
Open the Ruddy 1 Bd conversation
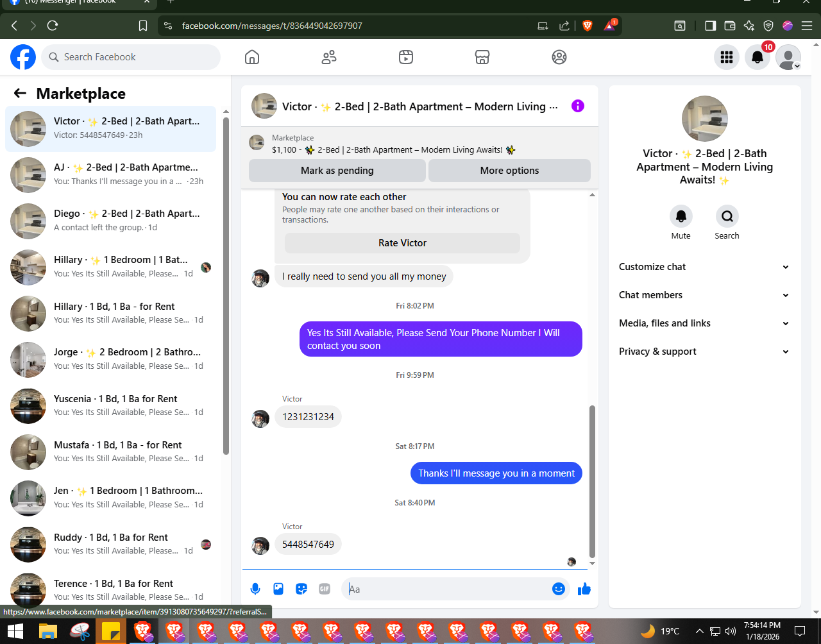(x=111, y=544)
